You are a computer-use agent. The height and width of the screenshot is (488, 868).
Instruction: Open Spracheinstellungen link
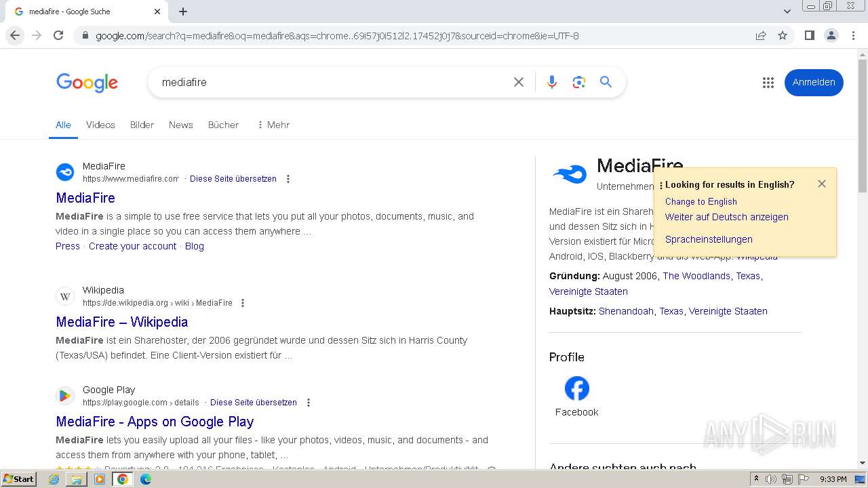pyautogui.click(x=709, y=239)
